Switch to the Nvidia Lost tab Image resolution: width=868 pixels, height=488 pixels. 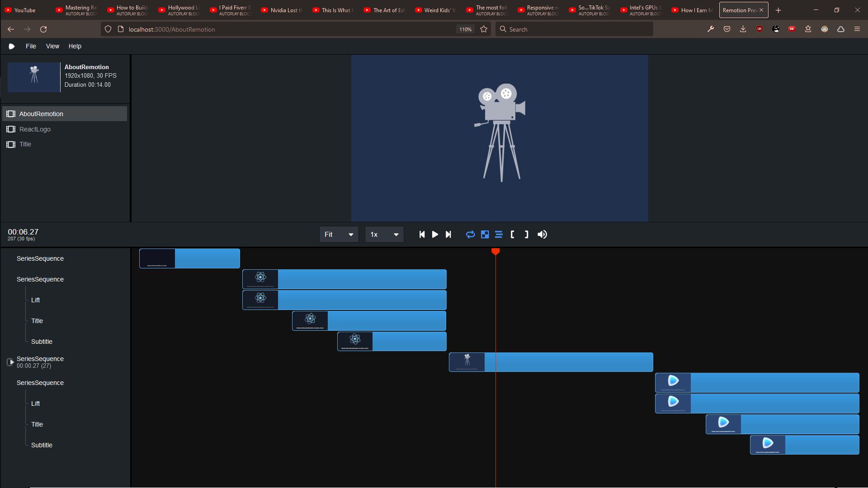282,10
